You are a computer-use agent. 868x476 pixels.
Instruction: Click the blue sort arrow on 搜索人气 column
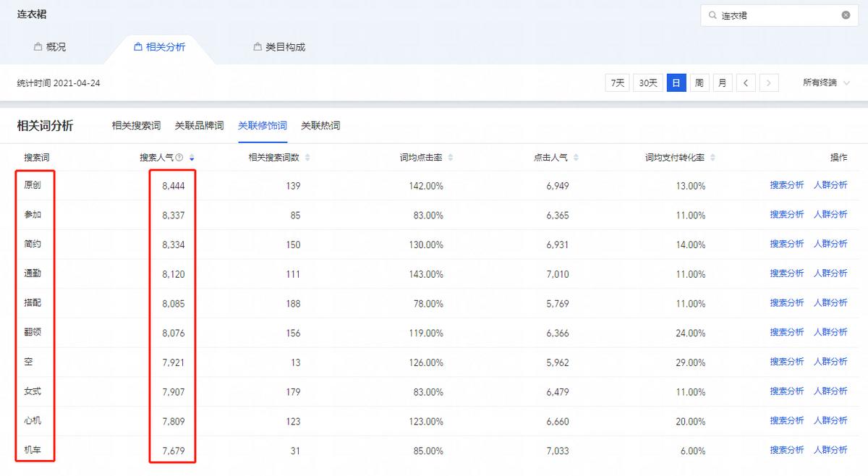(192, 157)
